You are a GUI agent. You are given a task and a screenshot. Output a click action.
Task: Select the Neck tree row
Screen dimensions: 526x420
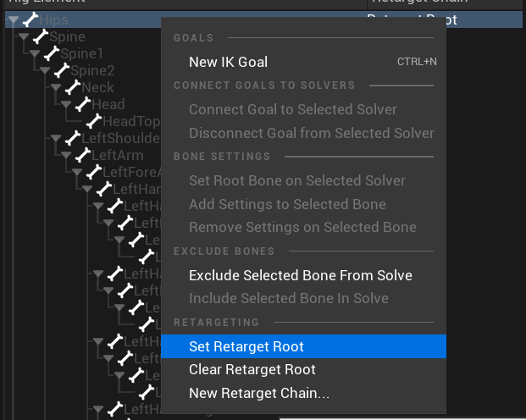(x=83, y=87)
